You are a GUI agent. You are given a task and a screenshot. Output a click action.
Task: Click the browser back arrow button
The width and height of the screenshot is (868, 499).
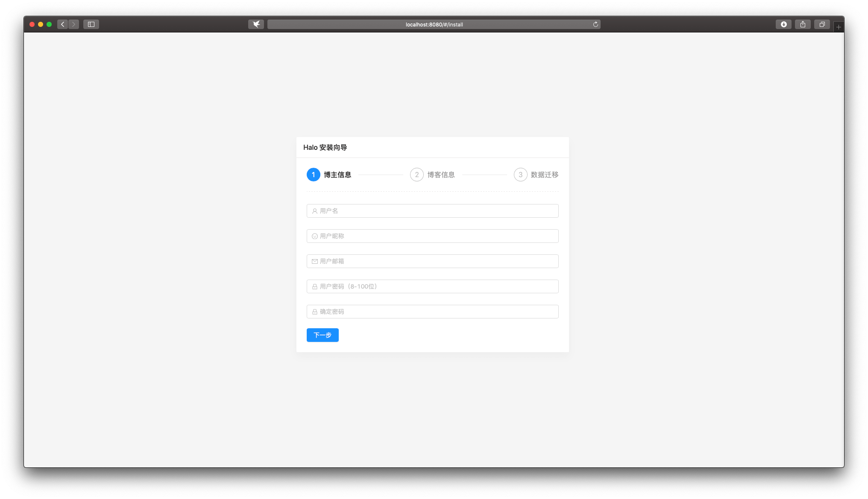tap(63, 24)
